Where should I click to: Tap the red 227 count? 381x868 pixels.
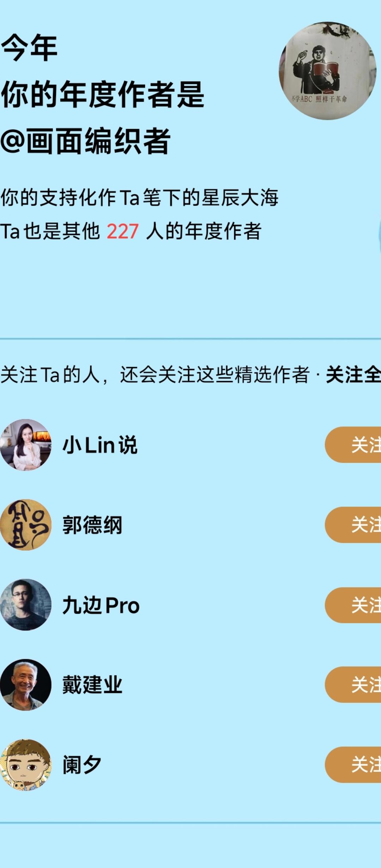(x=122, y=232)
